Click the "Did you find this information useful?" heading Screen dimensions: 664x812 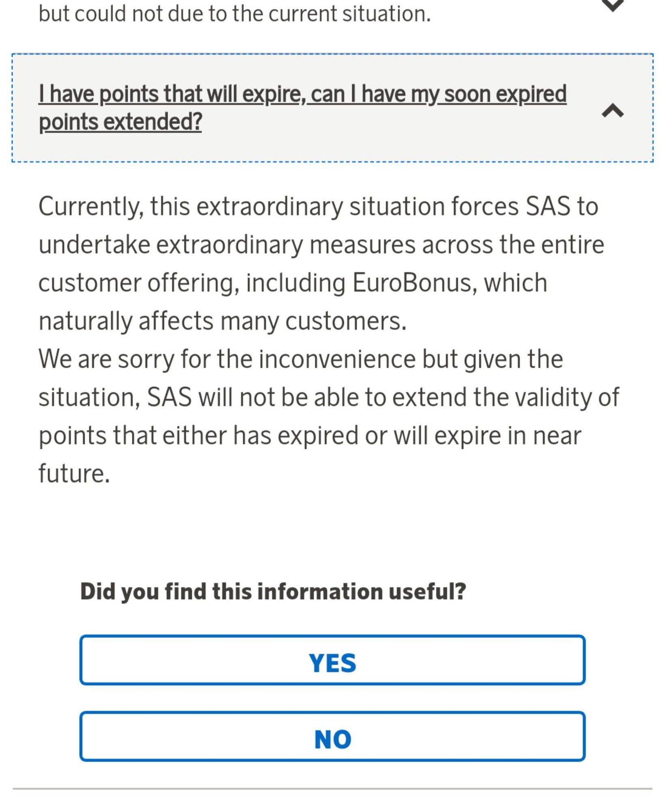coord(273,592)
